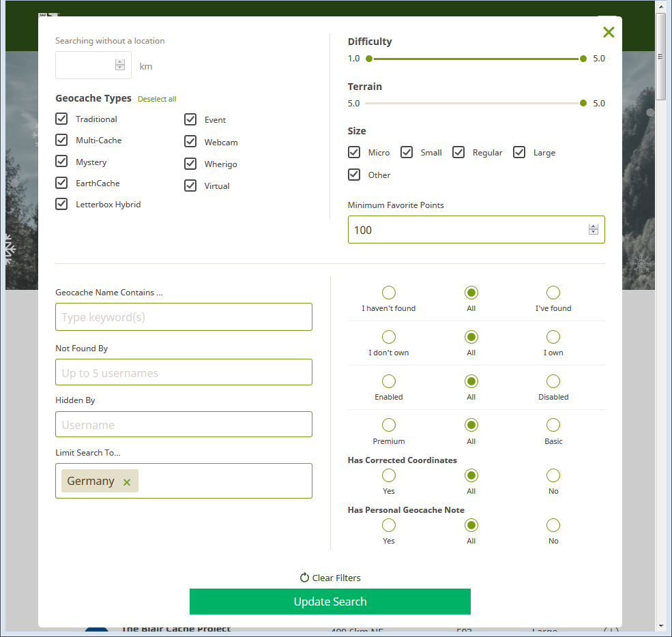672x637 pixels.
Task: Uncheck the Large size checkbox
Action: [x=519, y=152]
